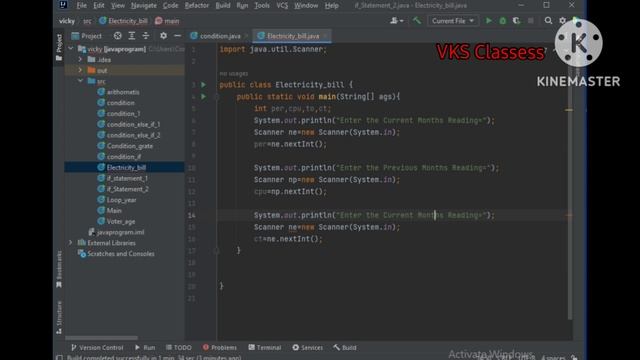Image resolution: width=640 pixels, height=360 pixels.
Task: Open the Edit menu
Action: click(x=99, y=5)
